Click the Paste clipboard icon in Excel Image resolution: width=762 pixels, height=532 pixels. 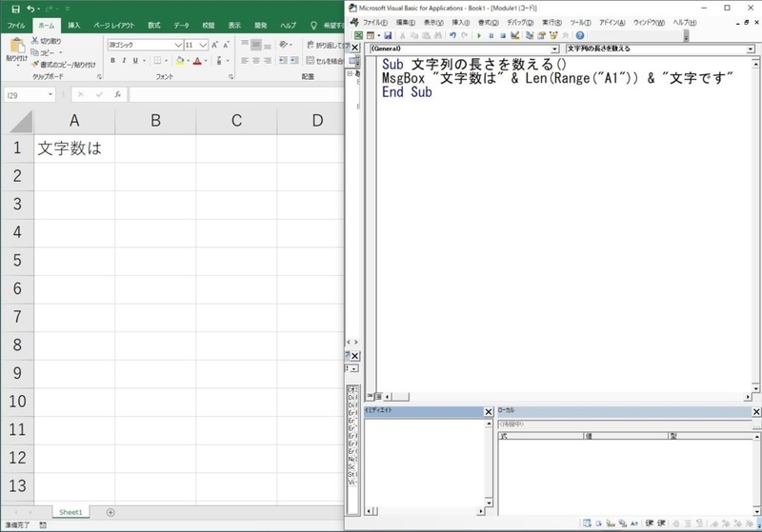click(x=17, y=46)
